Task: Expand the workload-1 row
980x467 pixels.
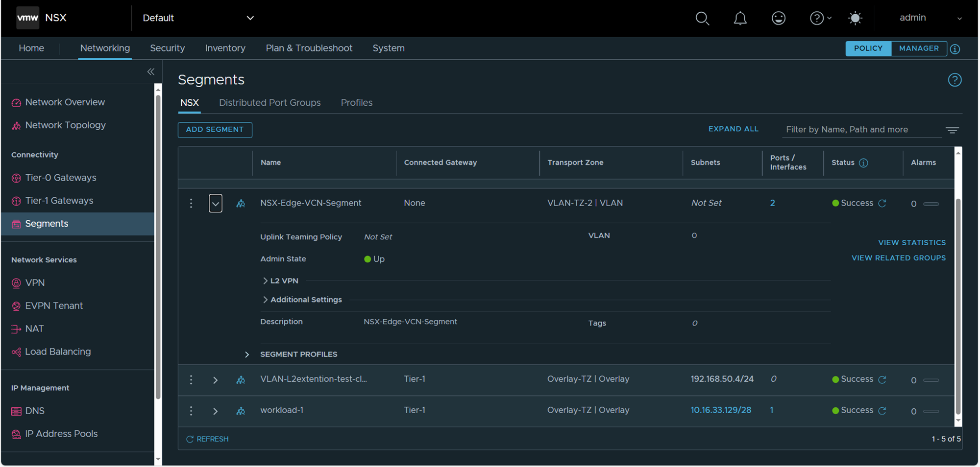Action: coord(215,411)
